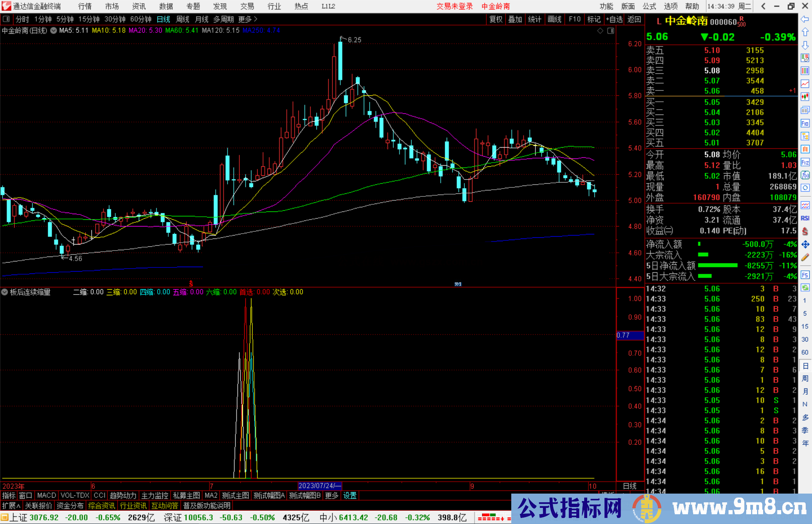This screenshot has width=812, height=524.
Task: Click the candlestick chart sidebar icon
Action: pos(805,97)
